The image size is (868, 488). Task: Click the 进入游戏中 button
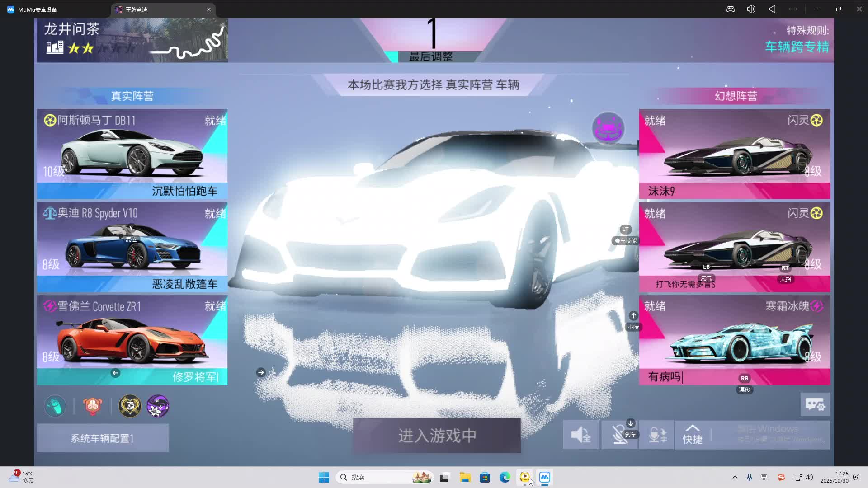[437, 436]
